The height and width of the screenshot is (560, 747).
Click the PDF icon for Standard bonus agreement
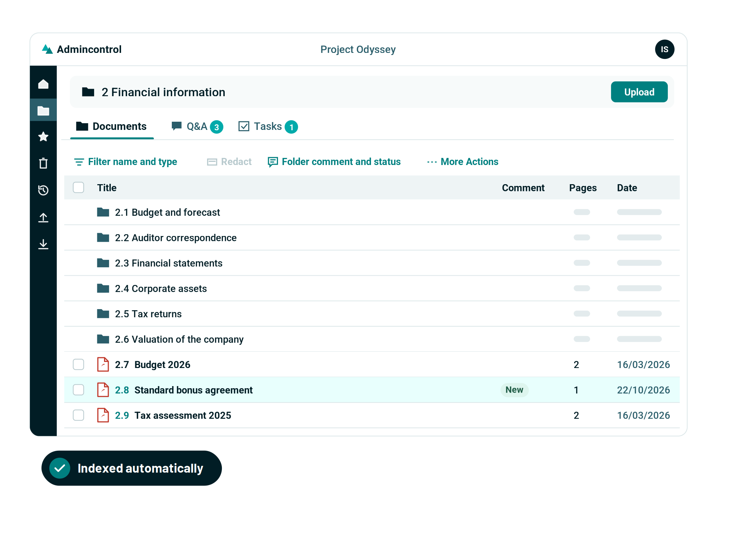103,390
